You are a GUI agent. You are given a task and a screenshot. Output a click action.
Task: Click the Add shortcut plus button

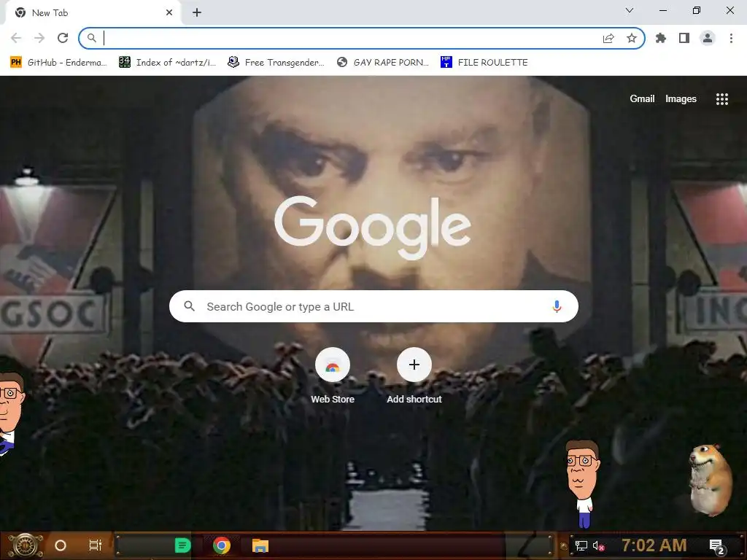pos(414,365)
